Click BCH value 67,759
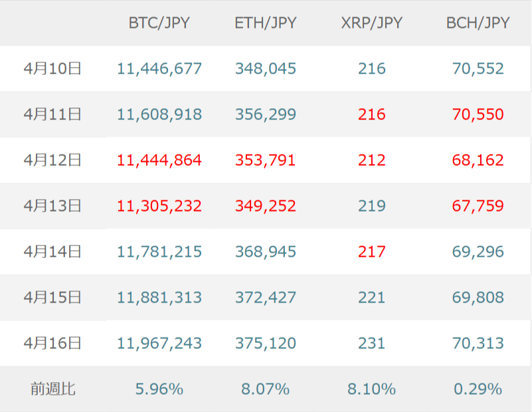The image size is (532, 412). tap(478, 206)
